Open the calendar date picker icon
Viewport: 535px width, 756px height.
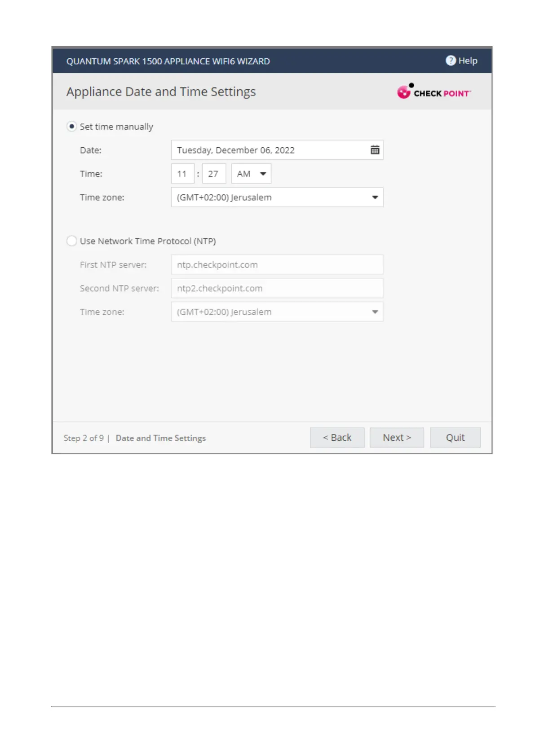pyautogui.click(x=375, y=150)
